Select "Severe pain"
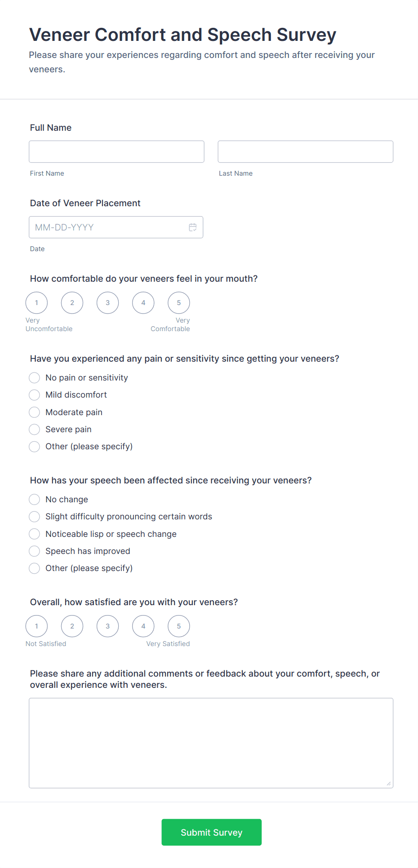 (x=34, y=430)
